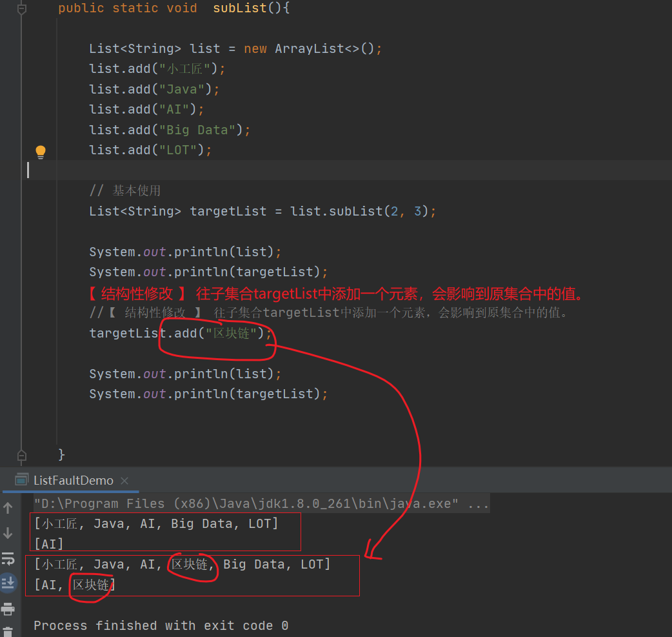Click the 'public static void subList()' signature
Image resolution: width=672 pixels, height=637 pixels.
(174, 8)
